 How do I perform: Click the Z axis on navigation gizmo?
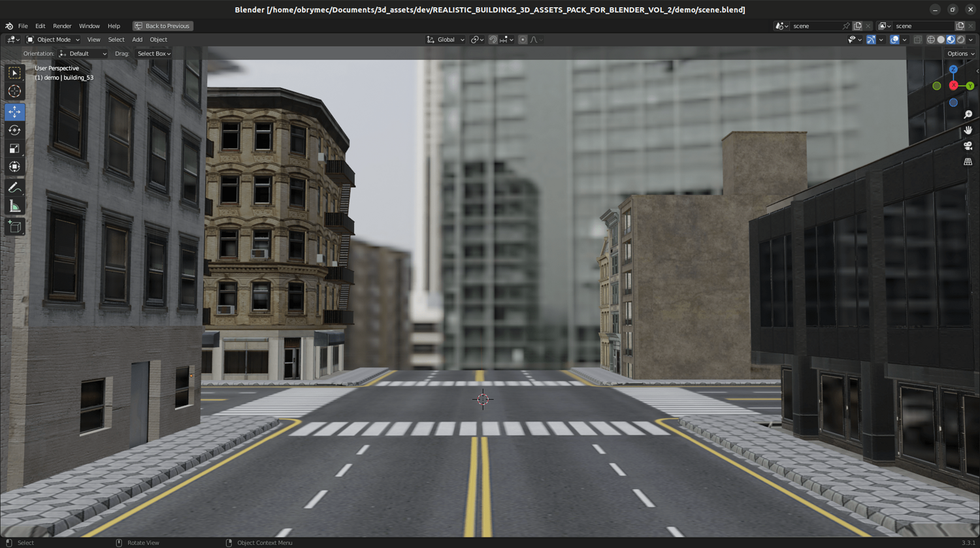point(953,69)
